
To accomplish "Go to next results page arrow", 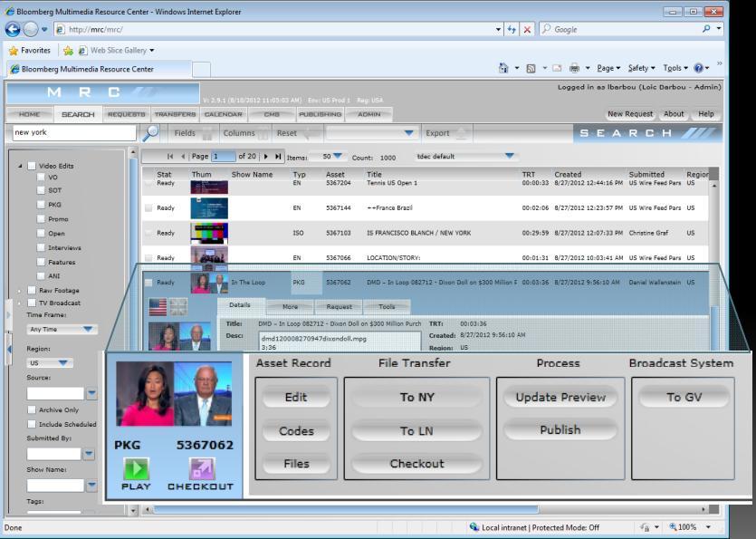I will [265, 157].
